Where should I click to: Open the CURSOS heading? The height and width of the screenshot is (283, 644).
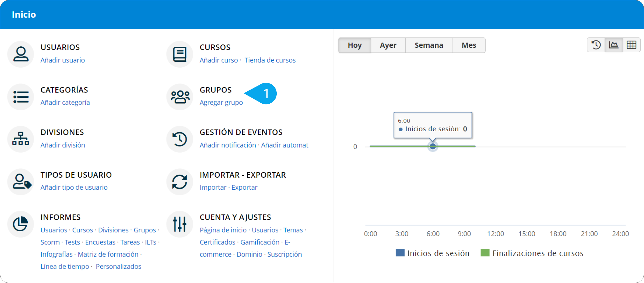215,47
